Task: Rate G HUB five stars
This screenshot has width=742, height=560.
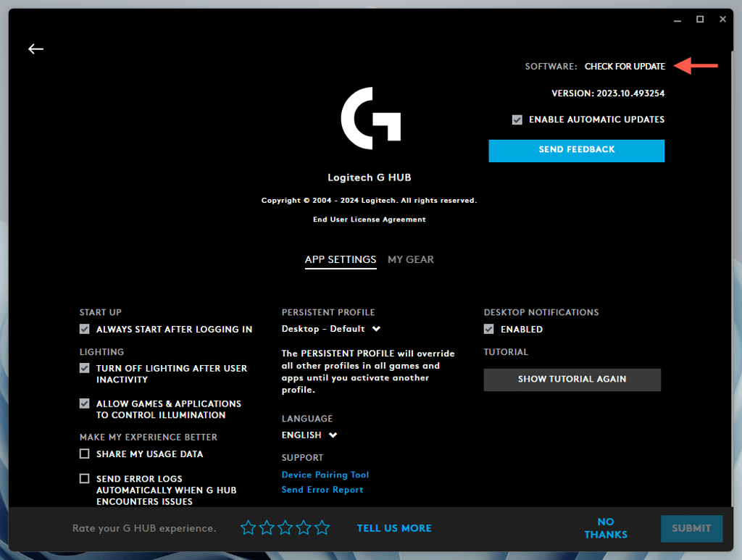Action: pos(322,527)
